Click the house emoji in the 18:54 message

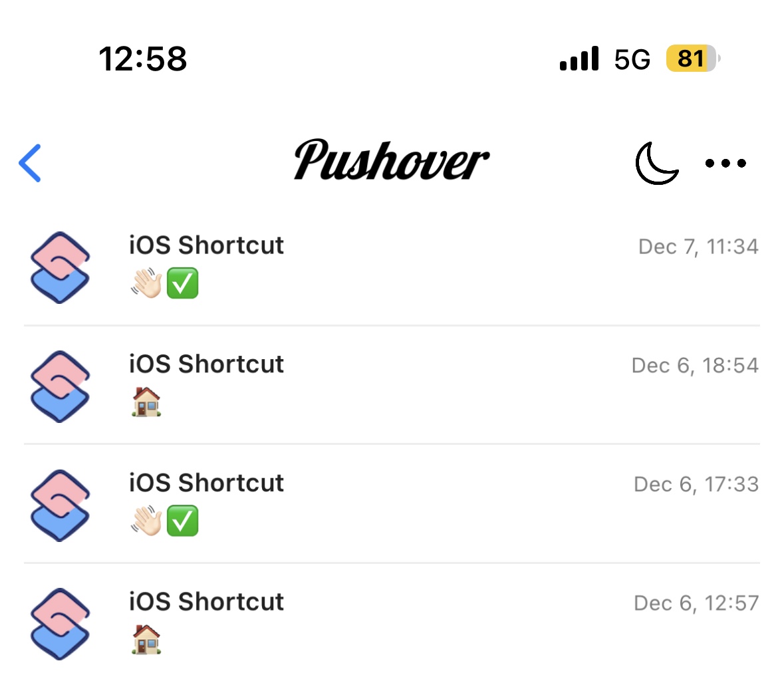point(146,402)
